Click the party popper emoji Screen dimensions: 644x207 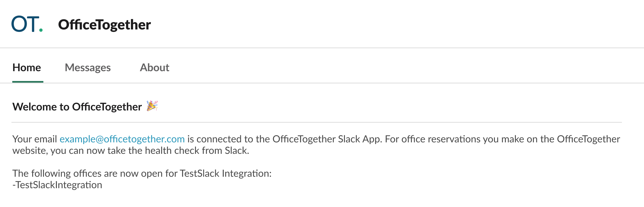[x=152, y=106]
